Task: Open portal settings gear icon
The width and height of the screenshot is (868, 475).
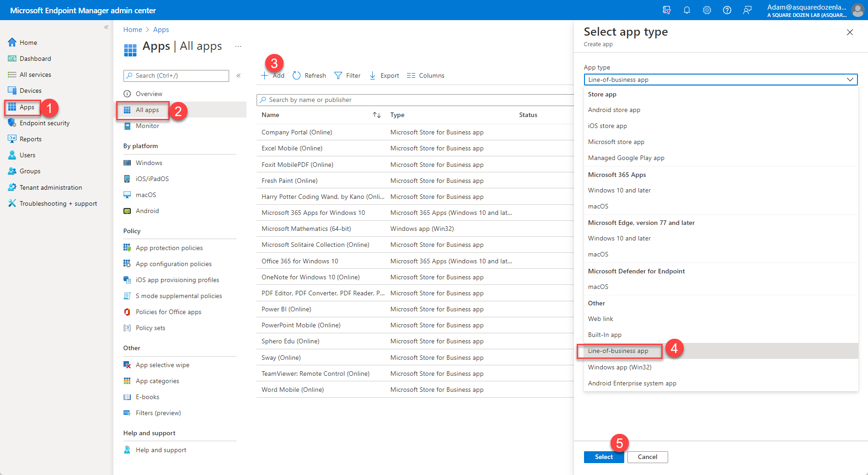Action: (707, 10)
